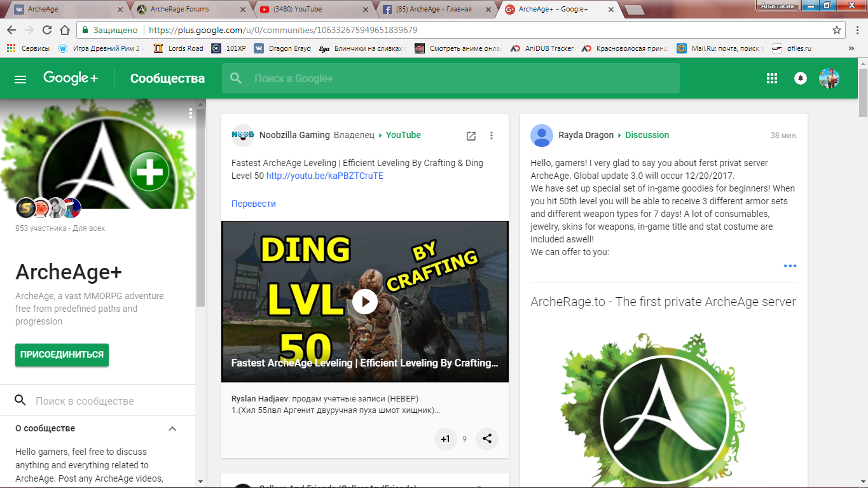
Task: Open the Dragon Erayd bookmark
Action: (282, 48)
